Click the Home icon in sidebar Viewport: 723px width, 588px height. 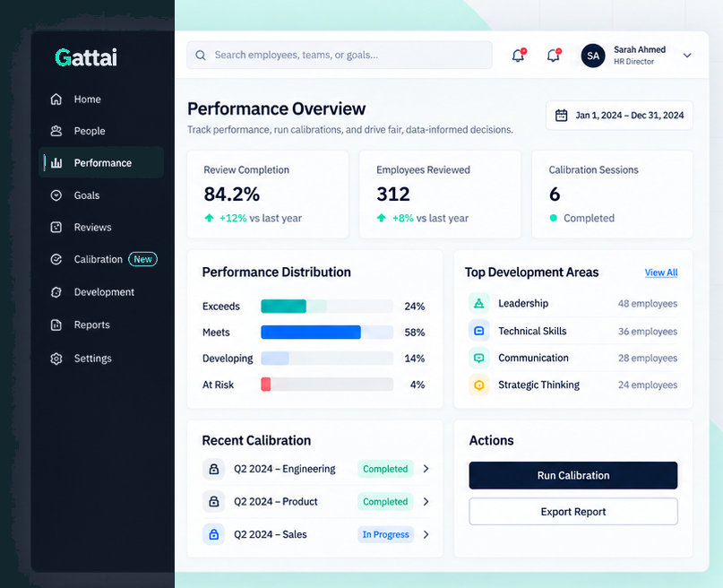(56, 99)
